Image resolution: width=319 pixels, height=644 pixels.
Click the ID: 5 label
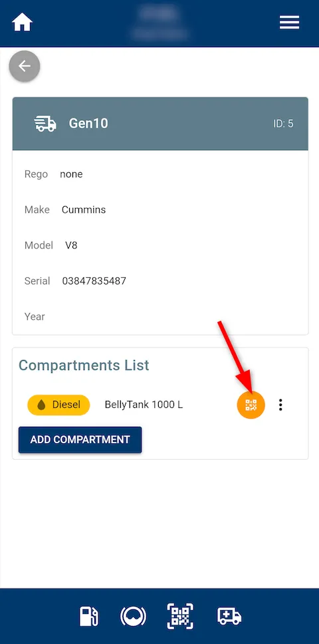(283, 124)
